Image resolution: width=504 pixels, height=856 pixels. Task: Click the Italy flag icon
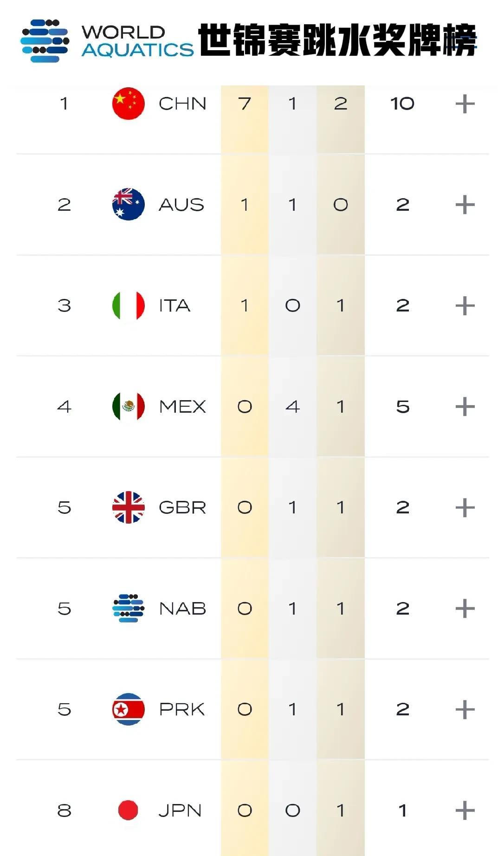click(x=128, y=305)
